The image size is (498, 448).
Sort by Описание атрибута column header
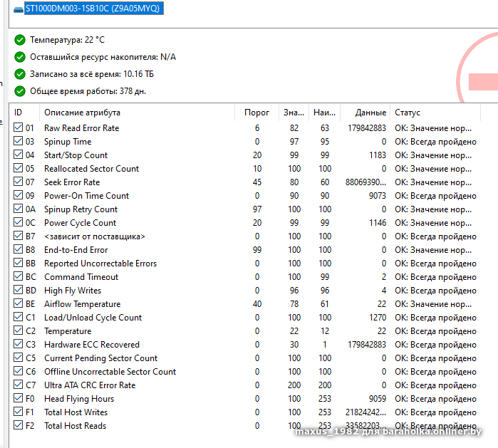[138, 113]
